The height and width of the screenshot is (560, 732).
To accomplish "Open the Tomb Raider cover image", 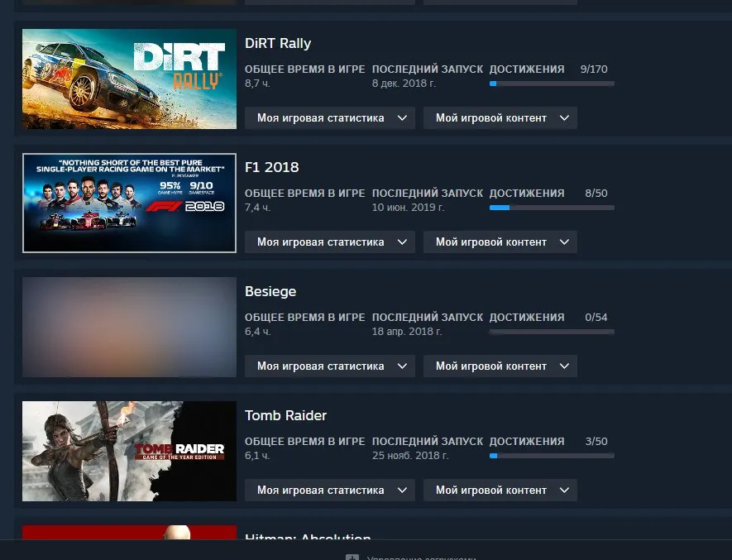I will [129, 451].
